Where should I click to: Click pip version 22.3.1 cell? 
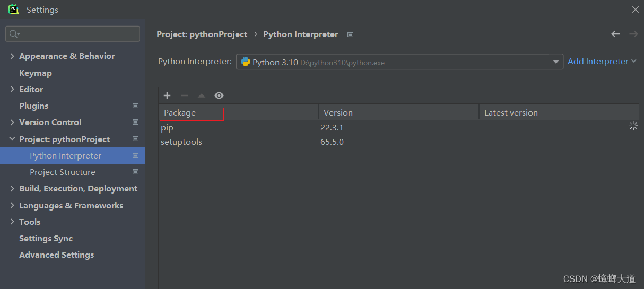[332, 127]
